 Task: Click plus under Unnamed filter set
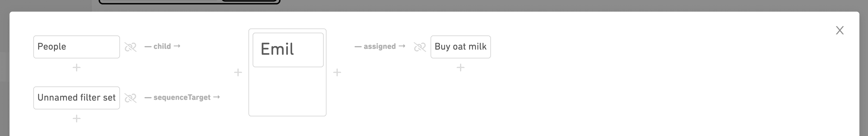click(77, 119)
